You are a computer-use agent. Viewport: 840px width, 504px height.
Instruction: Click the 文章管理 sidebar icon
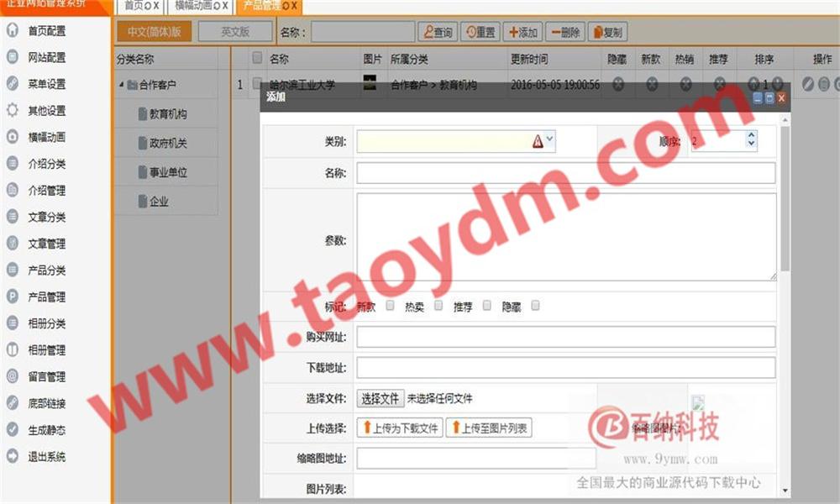(x=13, y=243)
